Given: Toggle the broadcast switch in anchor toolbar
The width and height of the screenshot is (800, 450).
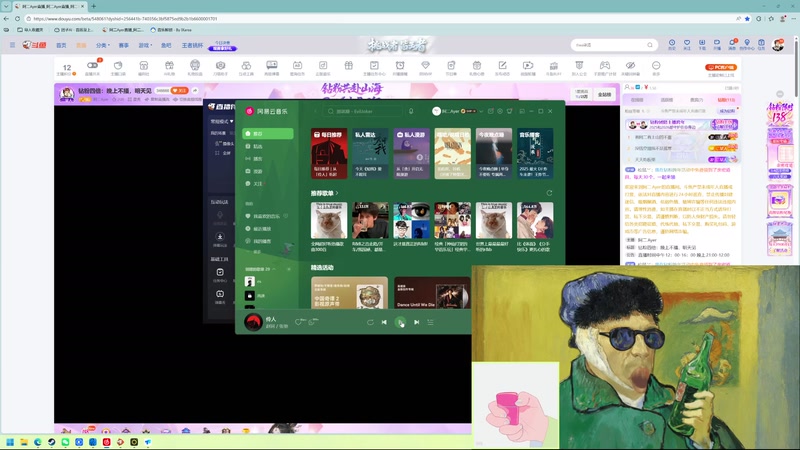Looking at the screenshot, I should point(92,67).
